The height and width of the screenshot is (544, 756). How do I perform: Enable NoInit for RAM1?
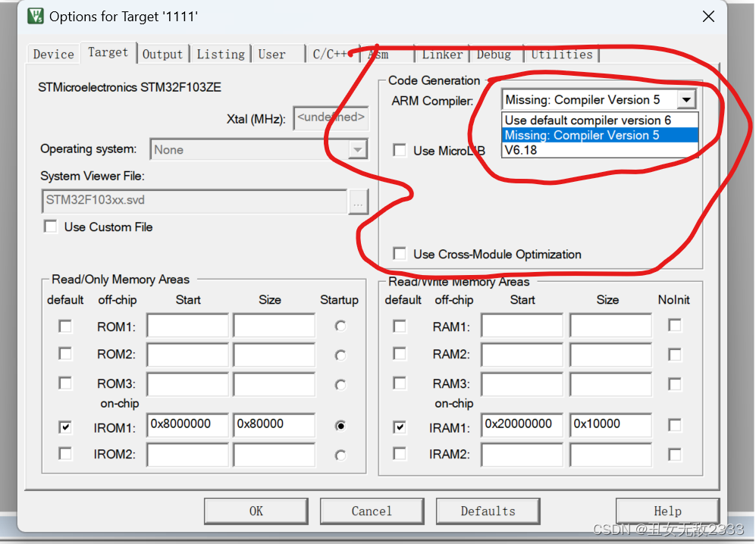[x=675, y=325]
